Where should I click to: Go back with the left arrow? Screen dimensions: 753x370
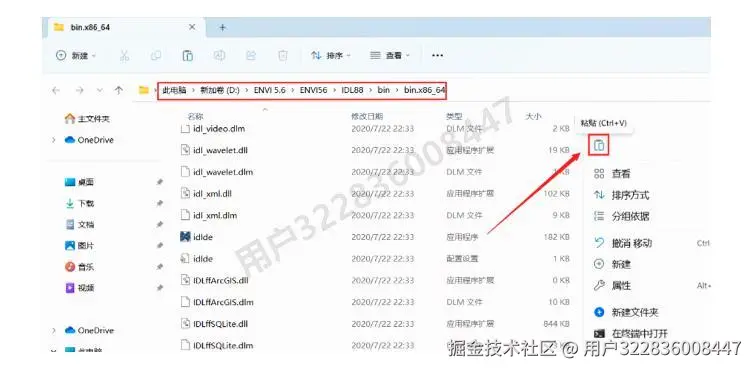pos(56,90)
